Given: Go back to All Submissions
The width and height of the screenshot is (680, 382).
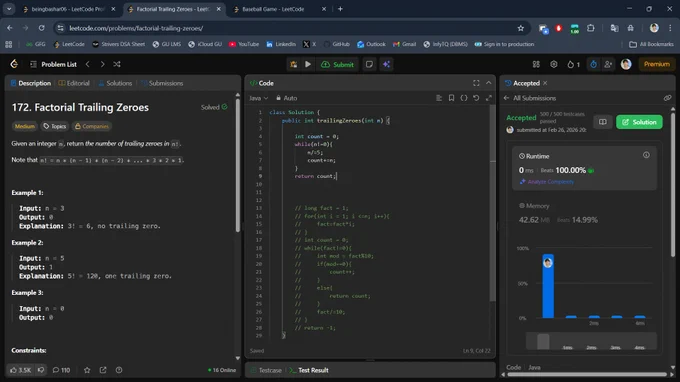Looking at the screenshot, I should (530, 98).
